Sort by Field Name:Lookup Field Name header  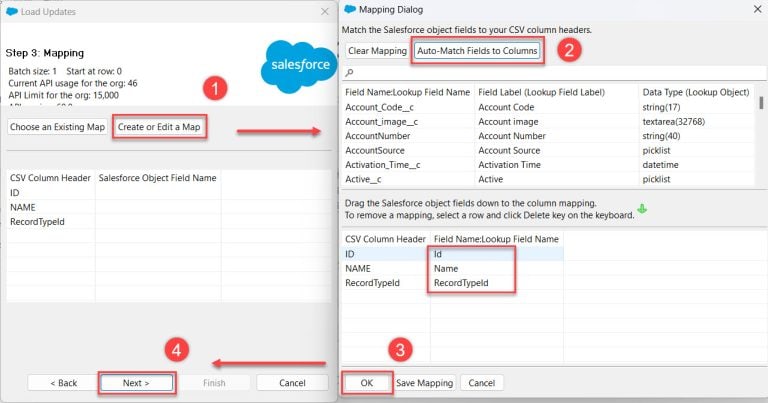click(408, 93)
